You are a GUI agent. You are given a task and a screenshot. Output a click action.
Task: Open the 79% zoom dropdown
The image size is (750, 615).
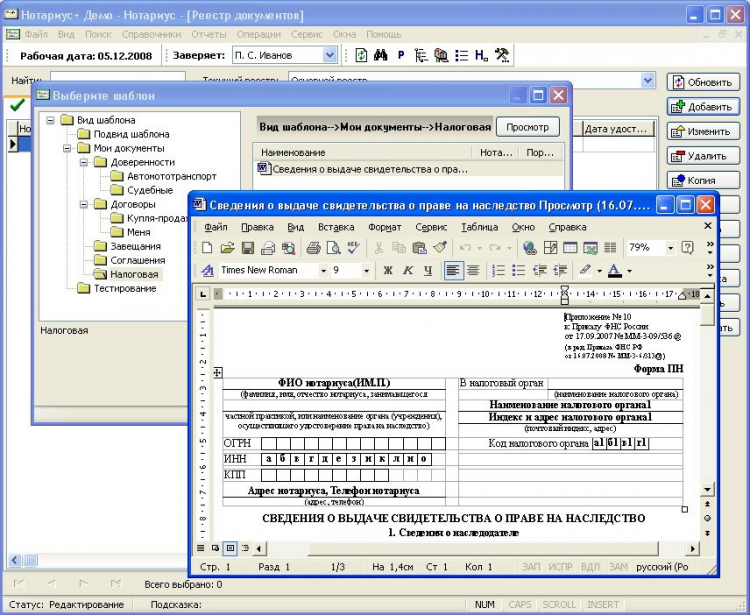(x=670, y=248)
